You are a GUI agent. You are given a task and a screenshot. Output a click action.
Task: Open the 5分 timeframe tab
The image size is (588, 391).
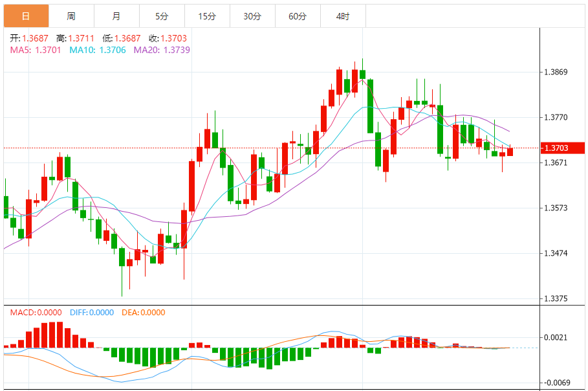162,16
